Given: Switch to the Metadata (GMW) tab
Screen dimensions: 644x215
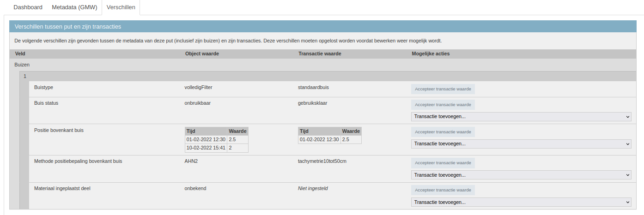Looking at the screenshot, I should point(74,7).
